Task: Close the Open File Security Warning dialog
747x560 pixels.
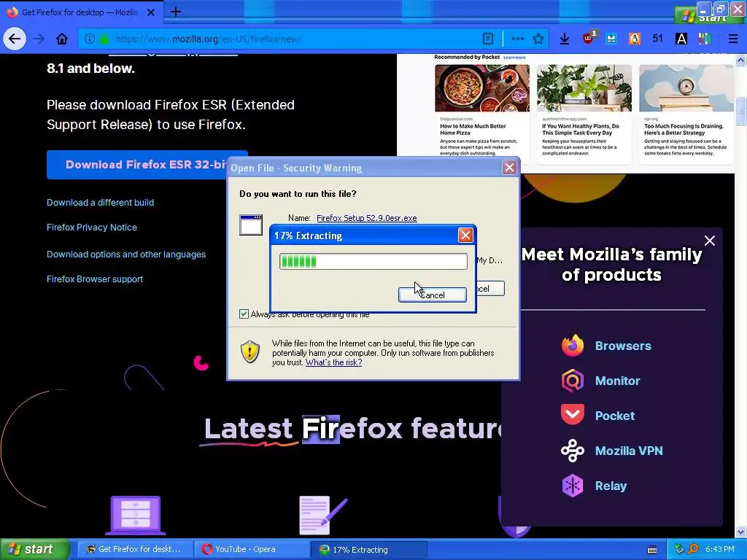Action: point(509,168)
